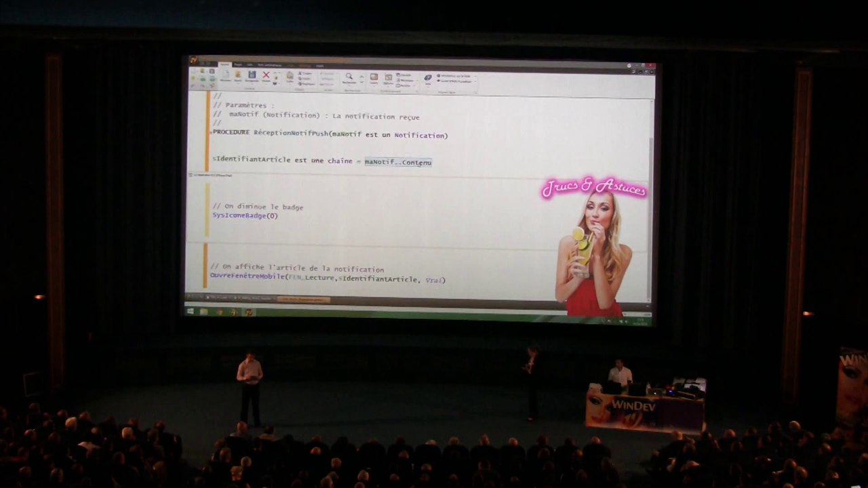Select the highlighted first ribbon tab
868x488 pixels.
point(224,64)
